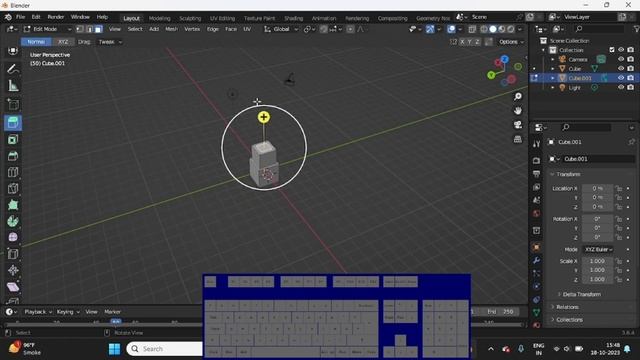Toggle visibility eye for Camera
This screenshot has height=360, width=640.
coord(621,59)
